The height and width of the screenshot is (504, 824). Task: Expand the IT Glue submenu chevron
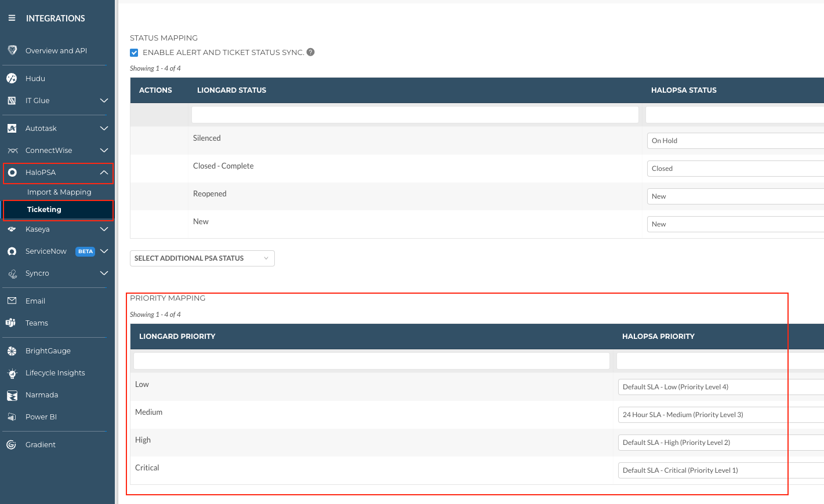(104, 100)
